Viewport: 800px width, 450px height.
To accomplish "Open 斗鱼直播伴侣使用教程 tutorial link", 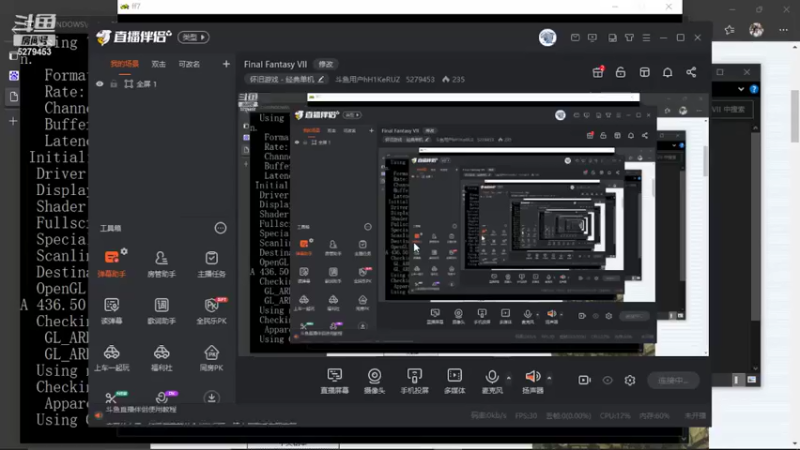I will click(141, 409).
